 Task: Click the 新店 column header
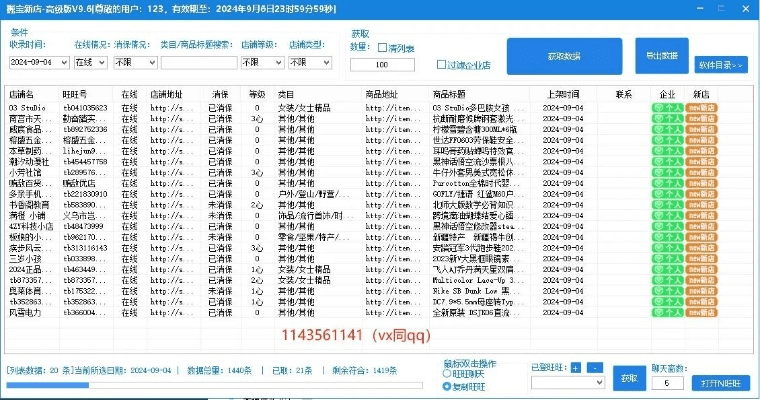(x=701, y=94)
